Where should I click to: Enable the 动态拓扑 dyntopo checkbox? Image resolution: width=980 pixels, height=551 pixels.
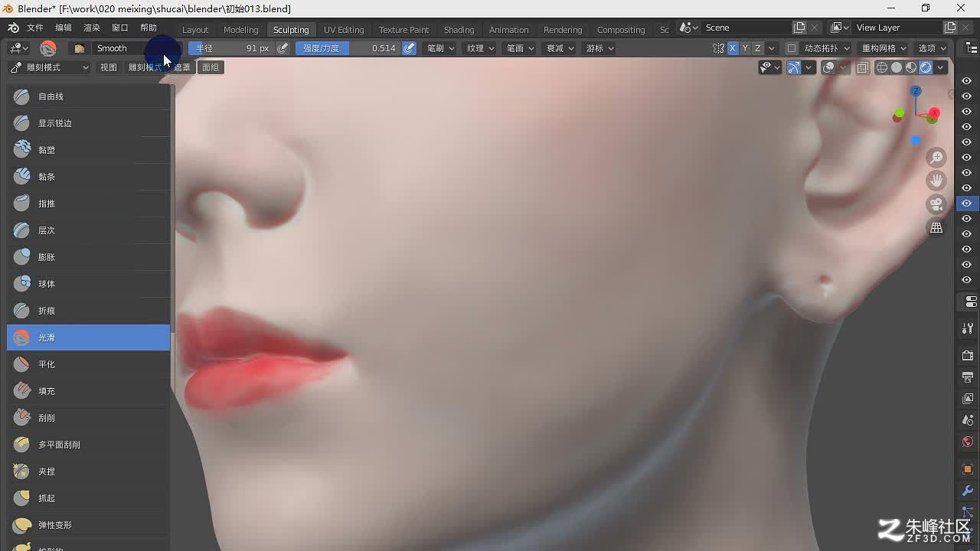pyautogui.click(x=792, y=48)
